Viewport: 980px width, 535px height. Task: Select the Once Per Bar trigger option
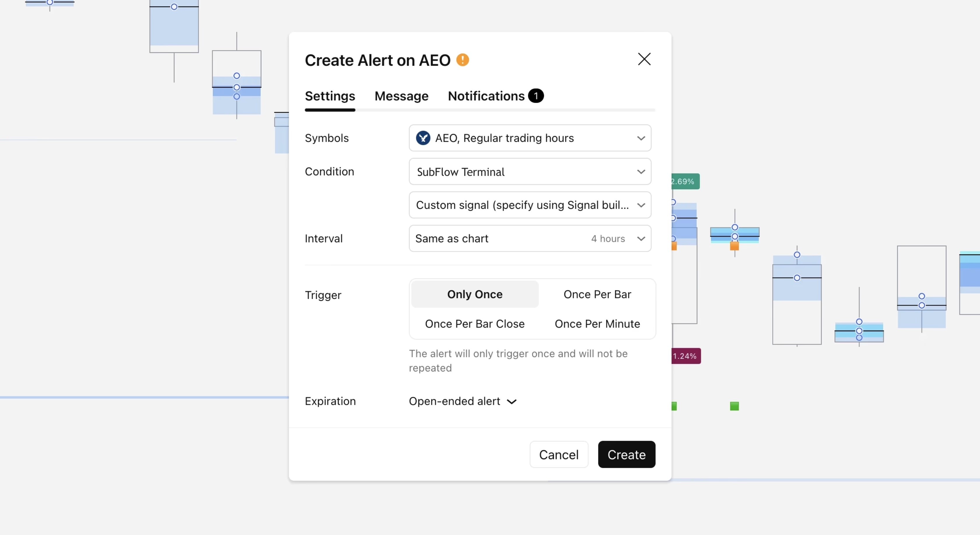(597, 294)
